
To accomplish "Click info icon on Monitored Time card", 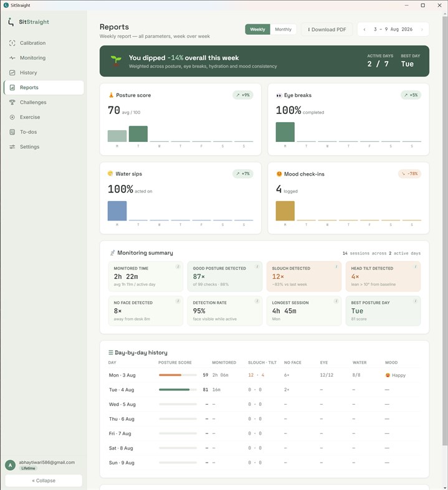I will [178, 266].
